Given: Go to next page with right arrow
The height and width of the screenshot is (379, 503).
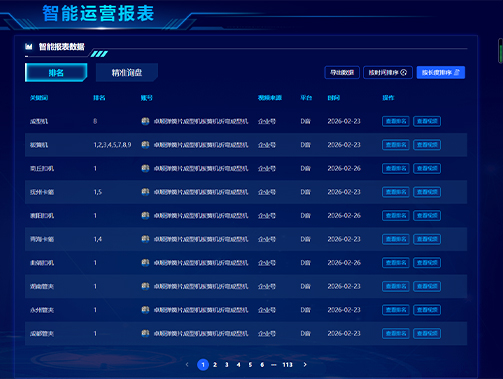Looking at the screenshot, I should 305,365.
